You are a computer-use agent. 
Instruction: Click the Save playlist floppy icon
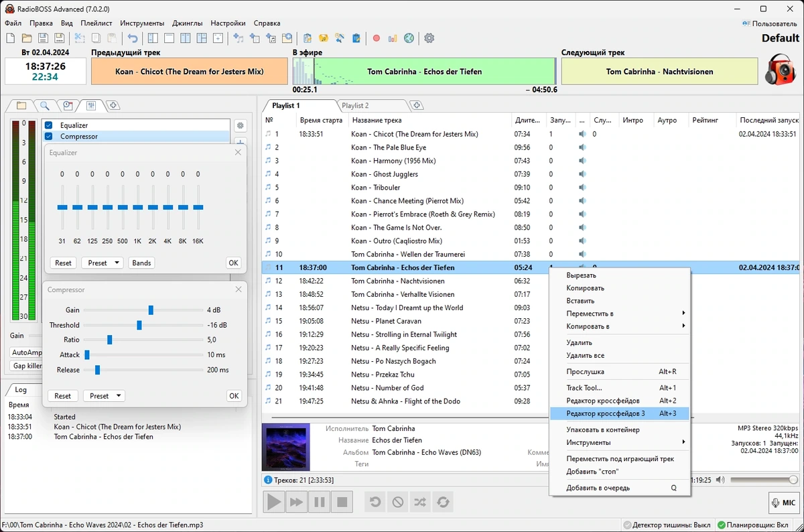[43, 38]
